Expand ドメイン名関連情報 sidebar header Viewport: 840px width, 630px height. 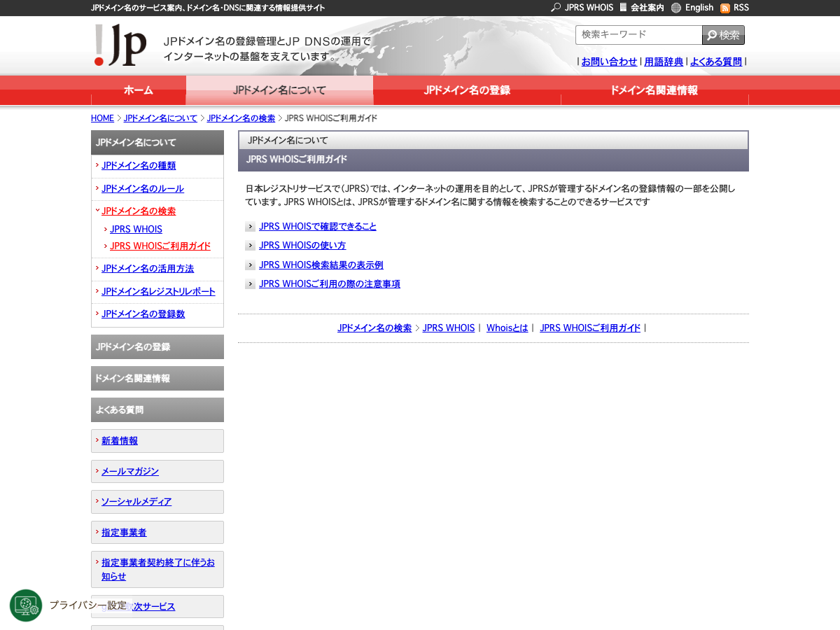[157, 379]
